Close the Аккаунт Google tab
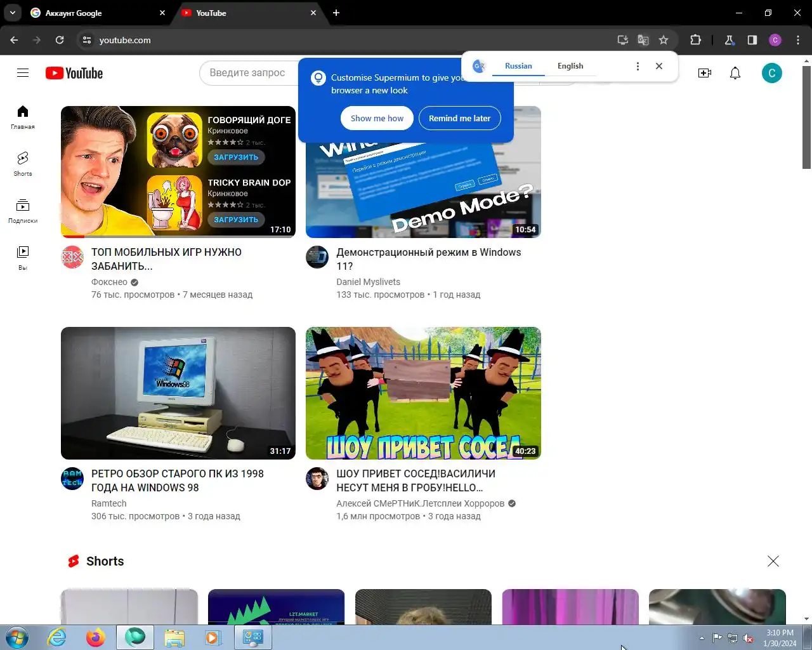 pos(162,13)
